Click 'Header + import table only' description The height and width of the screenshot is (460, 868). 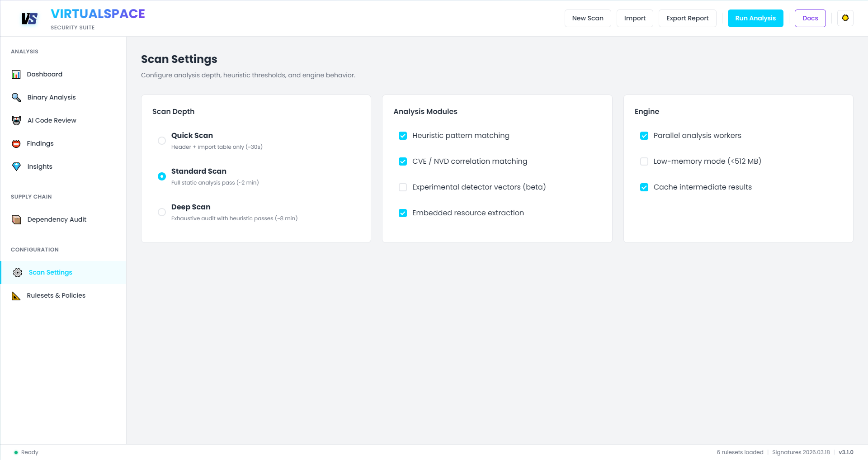pos(217,147)
